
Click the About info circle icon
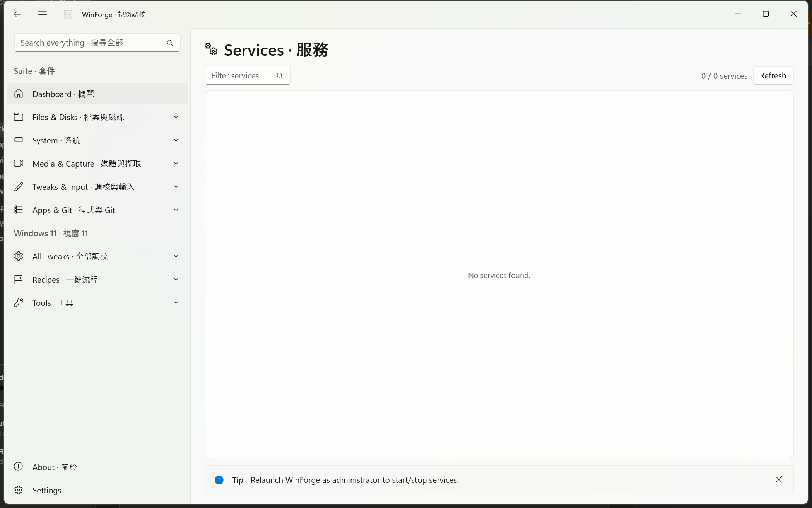[19, 466]
